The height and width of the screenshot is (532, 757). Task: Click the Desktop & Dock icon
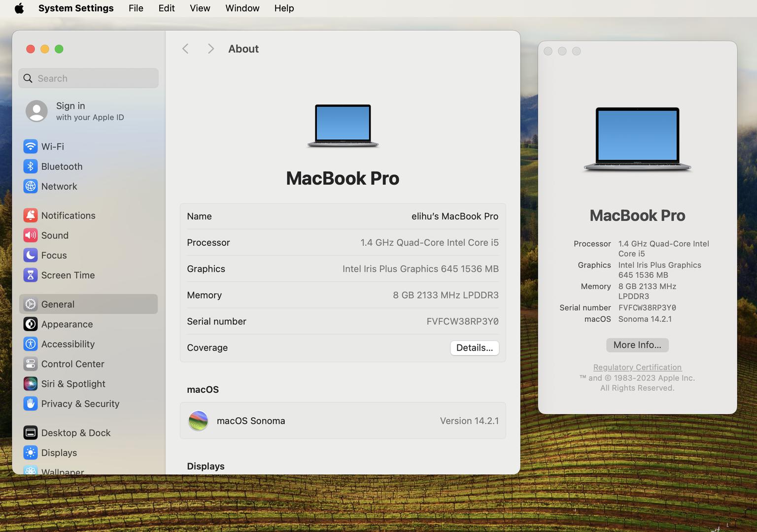click(30, 433)
